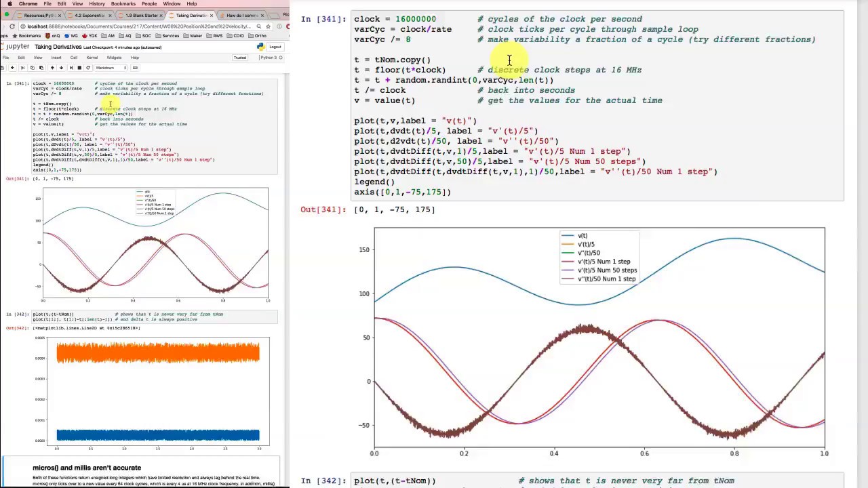Save notebook with the floppy disk icon
This screenshot has height=488, width=868.
click(x=3, y=68)
